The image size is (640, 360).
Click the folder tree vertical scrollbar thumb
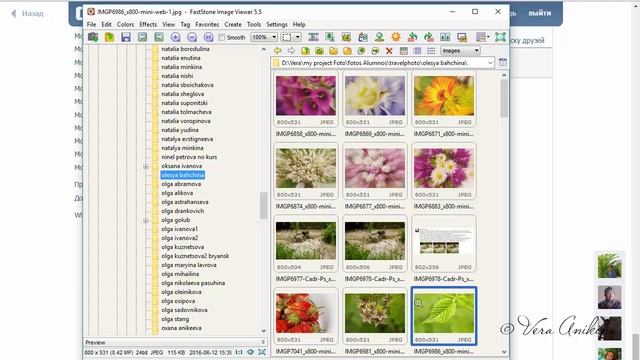click(263, 205)
